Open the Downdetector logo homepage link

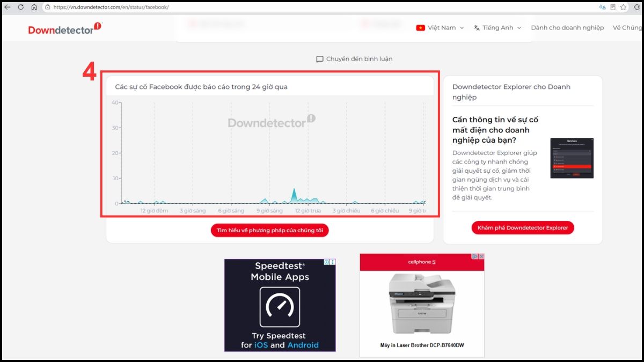[64, 29]
